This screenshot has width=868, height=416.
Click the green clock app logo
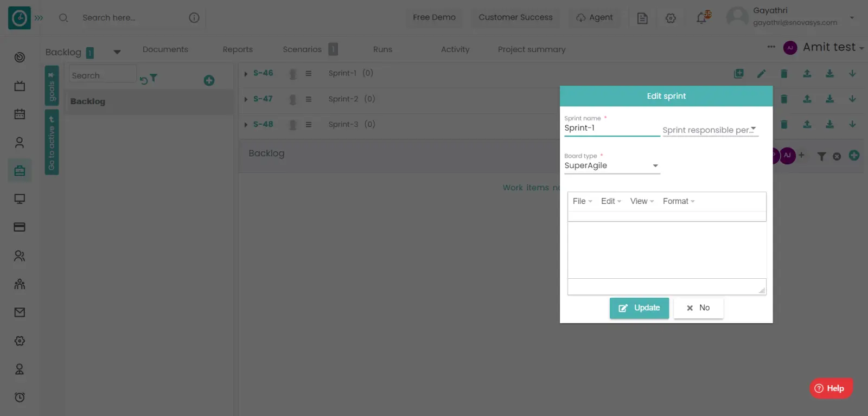click(x=20, y=18)
